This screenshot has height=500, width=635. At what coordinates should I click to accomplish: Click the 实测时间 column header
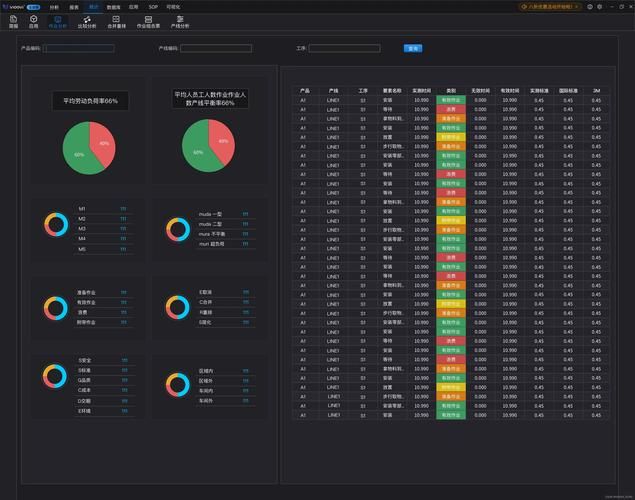pyautogui.click(x=421, y=90)
